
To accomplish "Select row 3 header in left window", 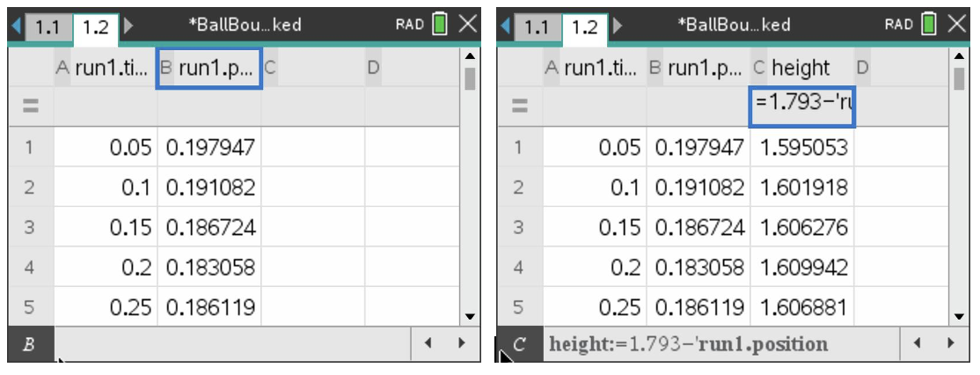I will tap(30, 227).
